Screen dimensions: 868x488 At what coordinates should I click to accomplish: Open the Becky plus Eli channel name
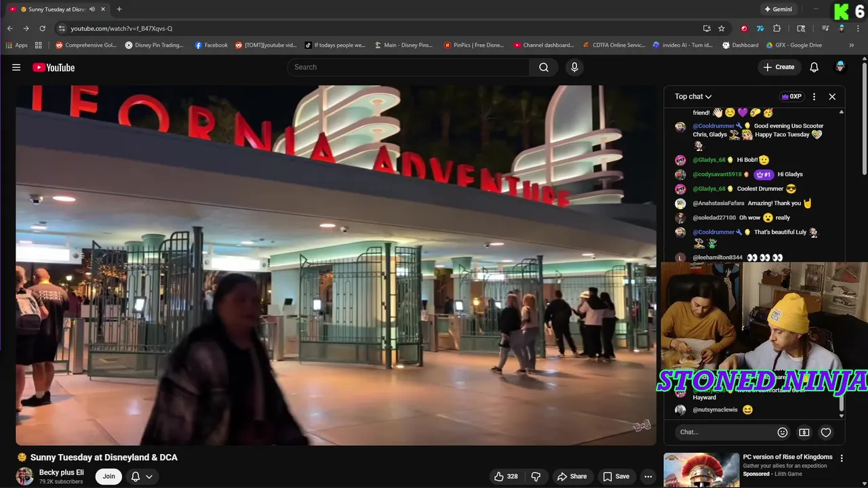(62, 472)
